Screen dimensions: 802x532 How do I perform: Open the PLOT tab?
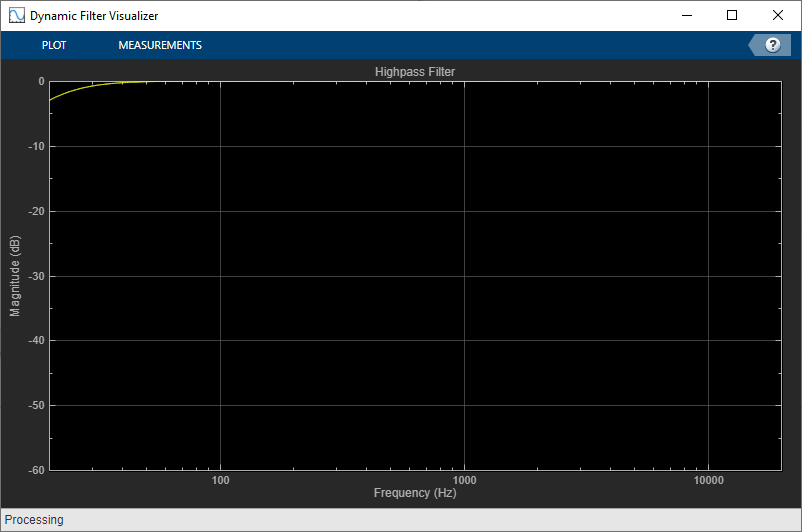point(54,45)
